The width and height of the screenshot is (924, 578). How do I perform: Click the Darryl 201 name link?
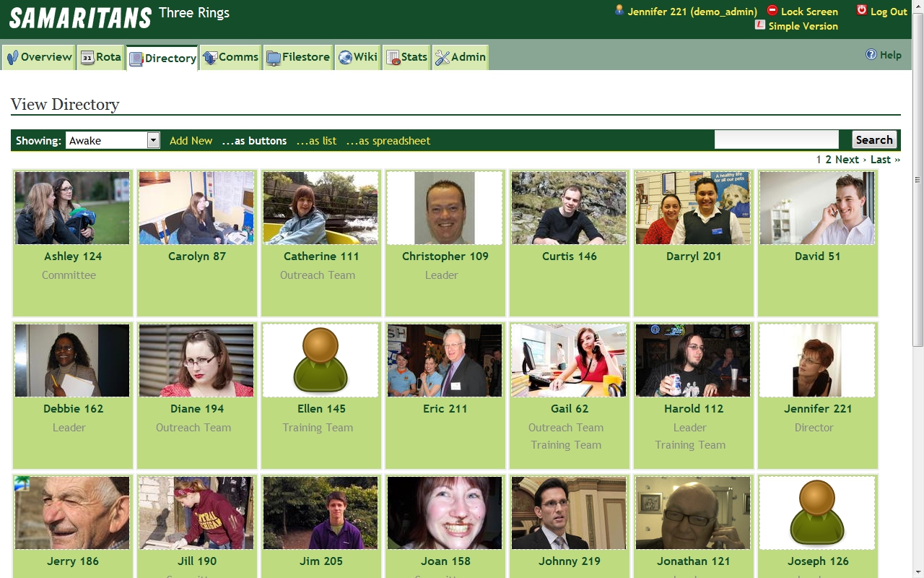click(x=694, y=256)
